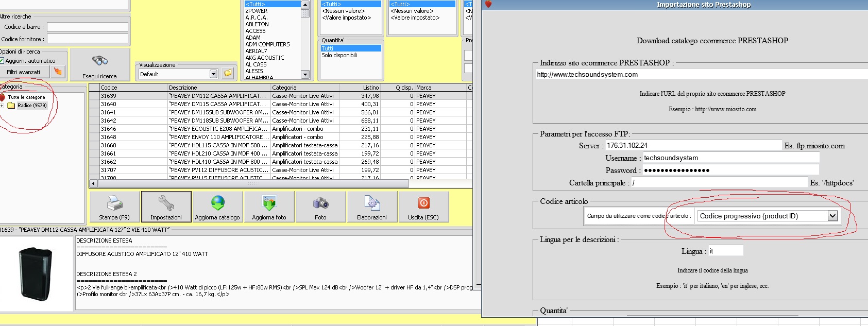868x326 pixels.
Task: Sort by Codice column header
Action: (x=133, y=88)
